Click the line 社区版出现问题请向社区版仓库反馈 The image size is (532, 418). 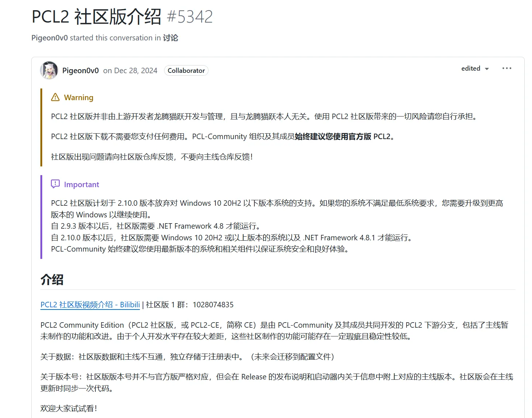pos(152,157)
